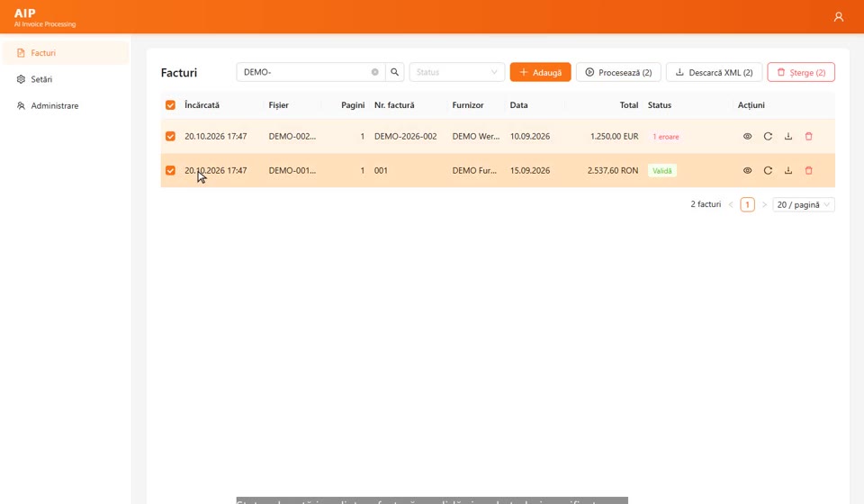This screenshot has height=504, width=864.
Task: Click the search magnifier icon
Action: coord(394,72)
